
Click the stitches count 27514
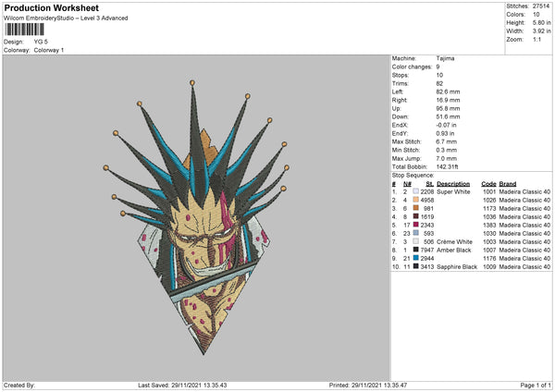pos(541,6)
